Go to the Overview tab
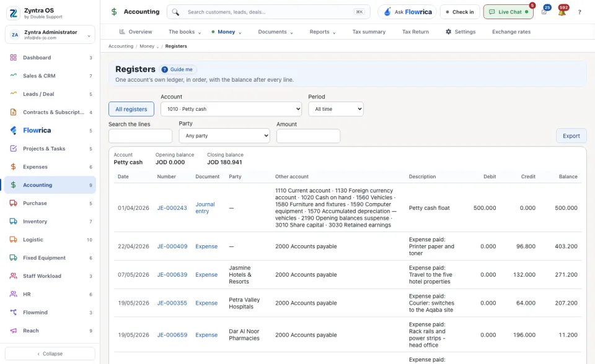 (136, 32)
